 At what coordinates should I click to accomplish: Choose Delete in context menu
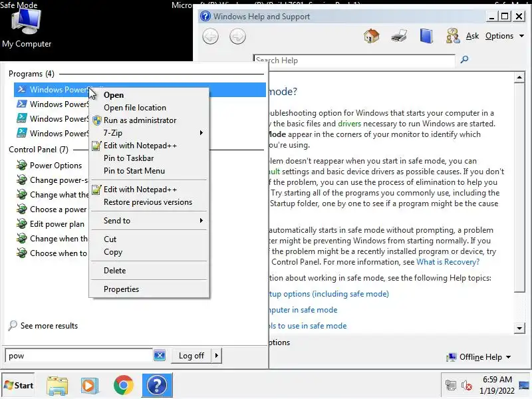click(149, 271)
